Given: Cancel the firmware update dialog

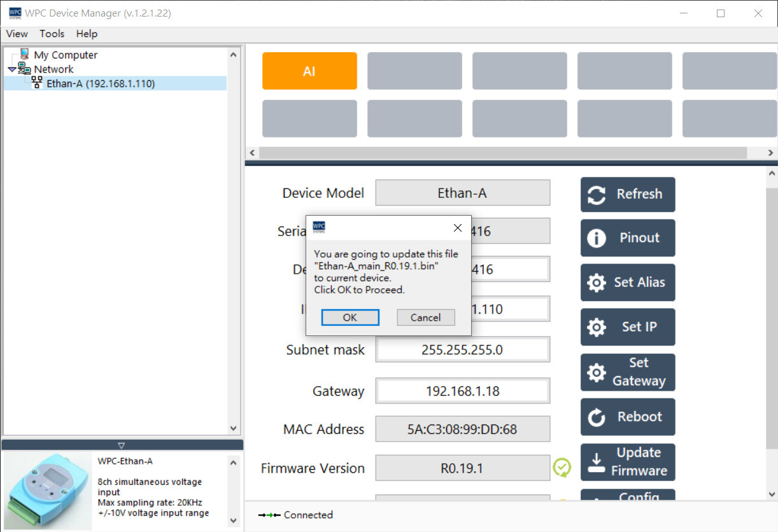Looking at the screenshot, I should (x=425, y=318).
